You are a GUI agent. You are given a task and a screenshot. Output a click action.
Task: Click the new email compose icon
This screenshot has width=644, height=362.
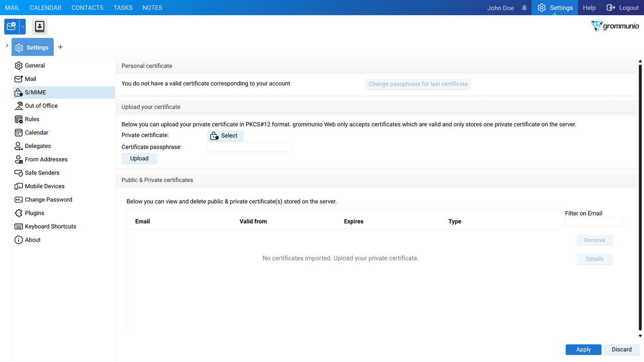[x=11, y=27]
